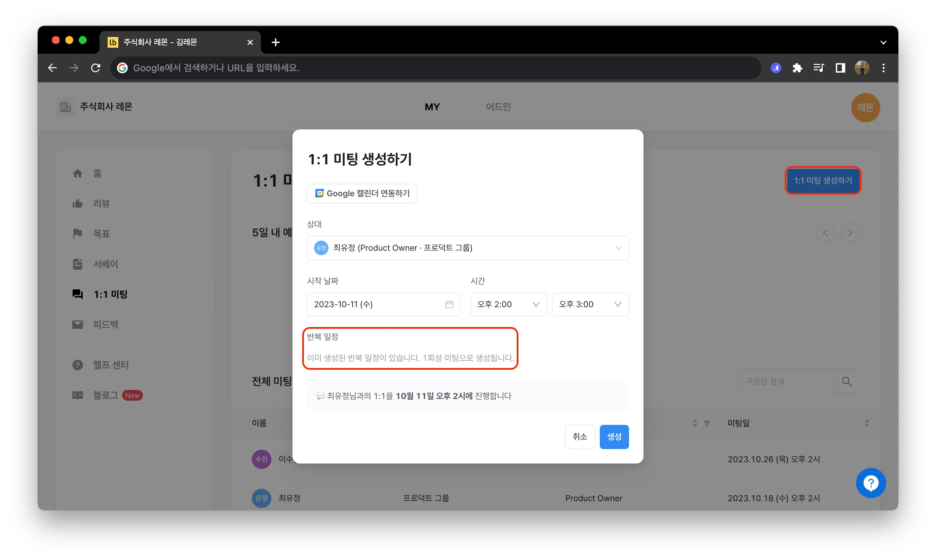Click the Product Owner table cell
The image size is (936, 560).
593,498
